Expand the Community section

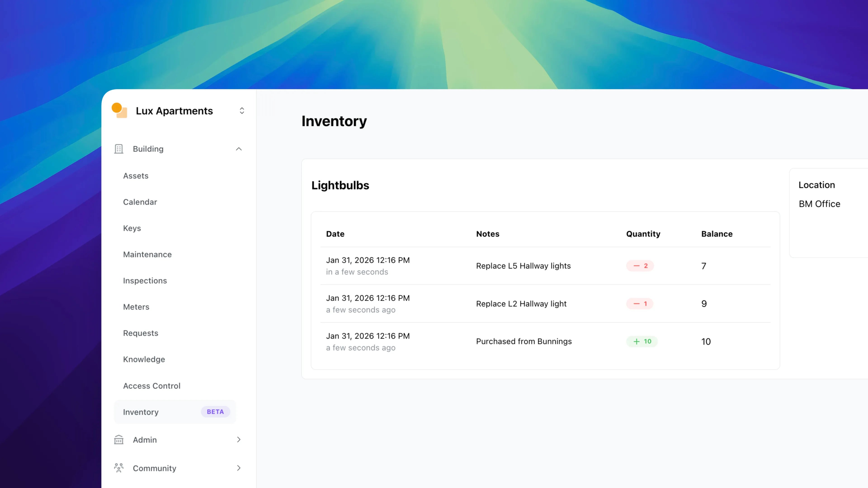click(x=239, y=468)
